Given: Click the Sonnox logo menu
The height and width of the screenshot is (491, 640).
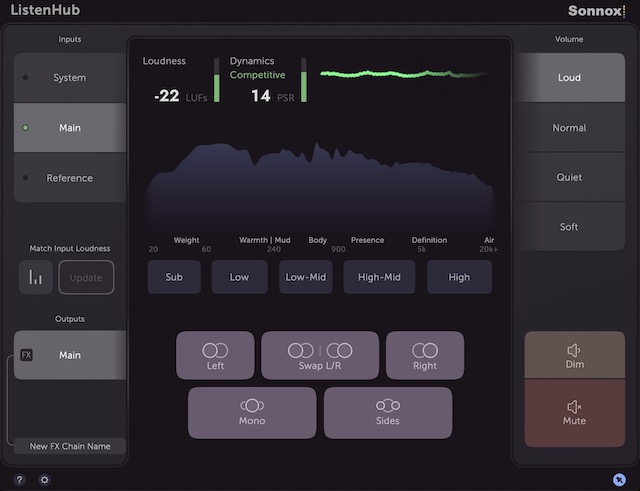Looking at the screenshot, I should click(594, 12).
